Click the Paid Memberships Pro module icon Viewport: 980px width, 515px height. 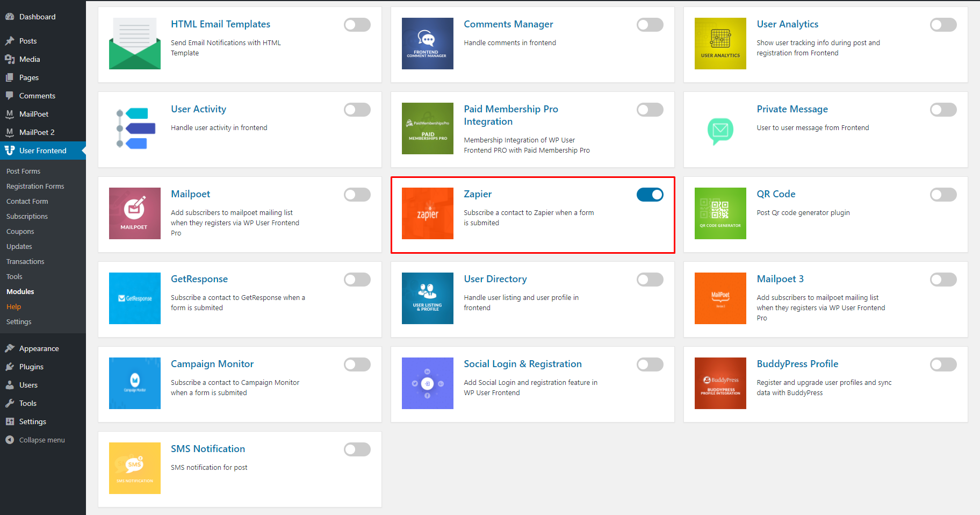pos(427,128)
